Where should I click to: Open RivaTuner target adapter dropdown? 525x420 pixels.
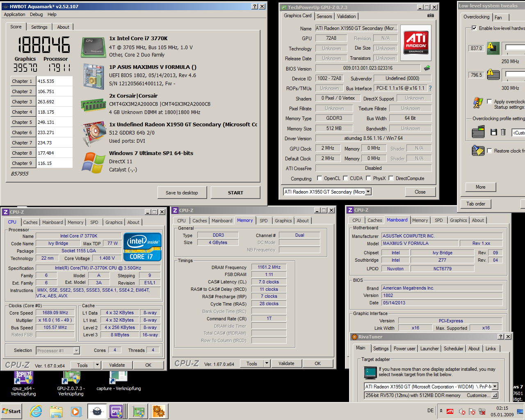495,386
